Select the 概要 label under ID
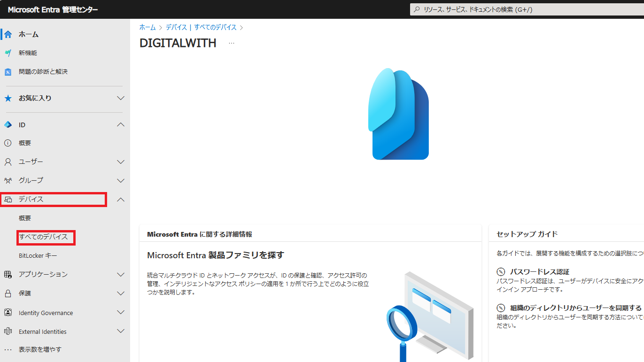Screen dimensions: 644x362 (x=25, y=143)
